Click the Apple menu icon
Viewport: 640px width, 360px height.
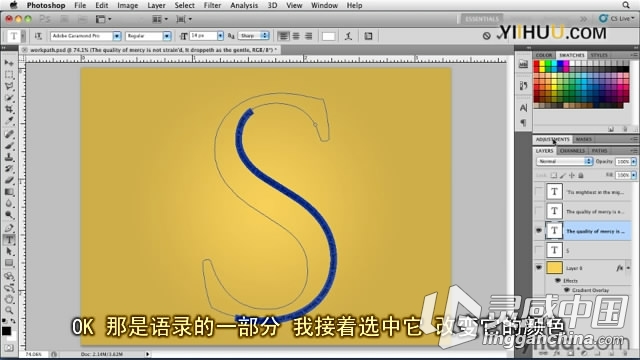click(13, 5)
